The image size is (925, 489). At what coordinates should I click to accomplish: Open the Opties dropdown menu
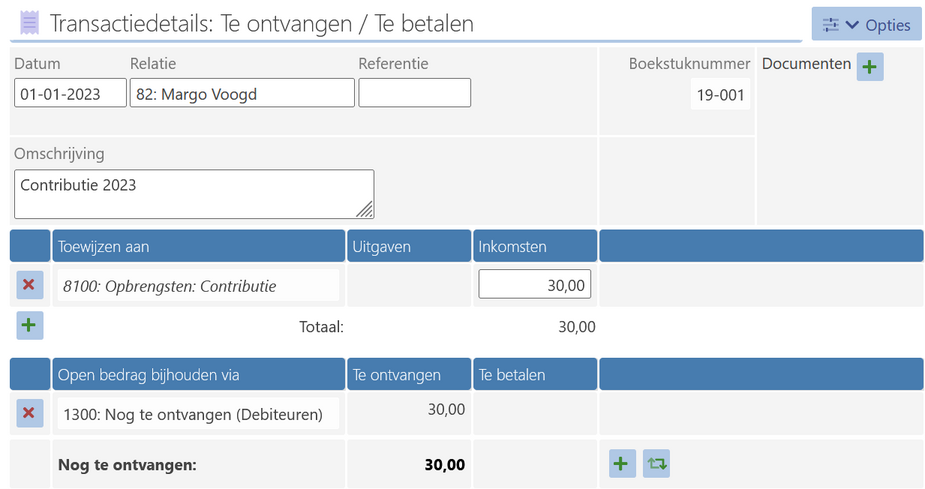(x=866, y=25)
